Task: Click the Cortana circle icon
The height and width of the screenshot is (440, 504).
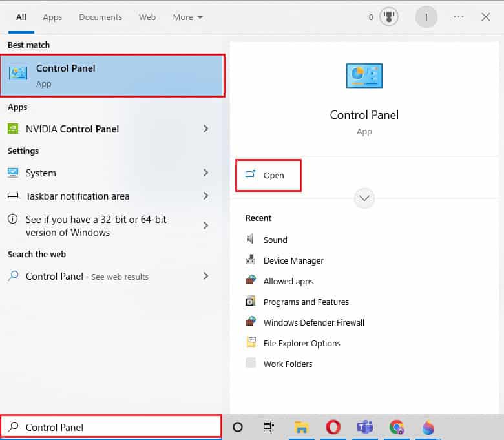Action: pyautogui.click(x=237, y=427)
